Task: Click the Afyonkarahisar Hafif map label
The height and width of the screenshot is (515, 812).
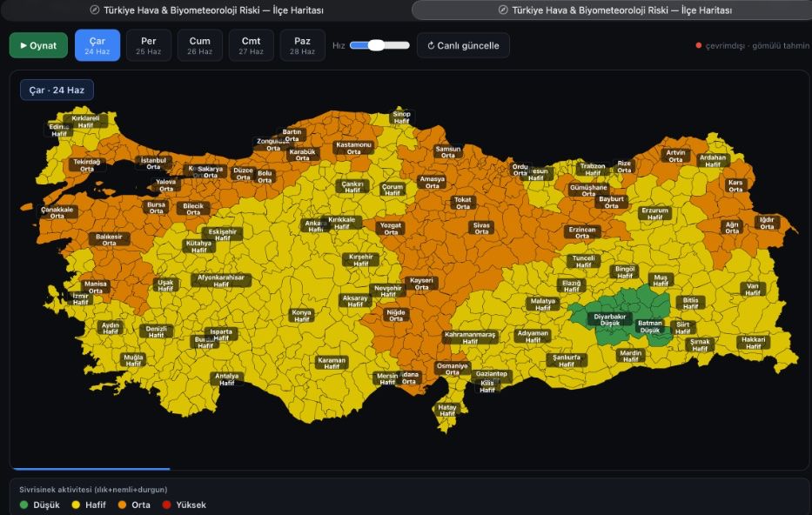Action: (220, 280)
